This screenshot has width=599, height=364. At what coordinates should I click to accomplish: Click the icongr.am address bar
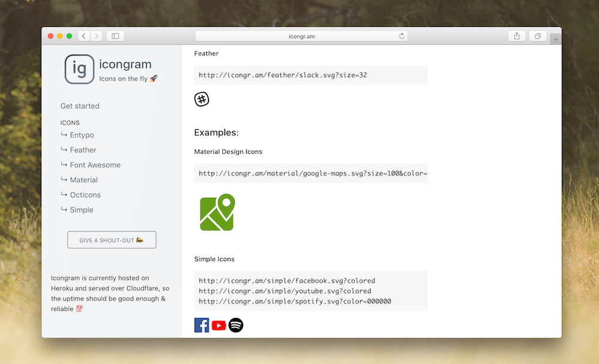pos(301,36)
